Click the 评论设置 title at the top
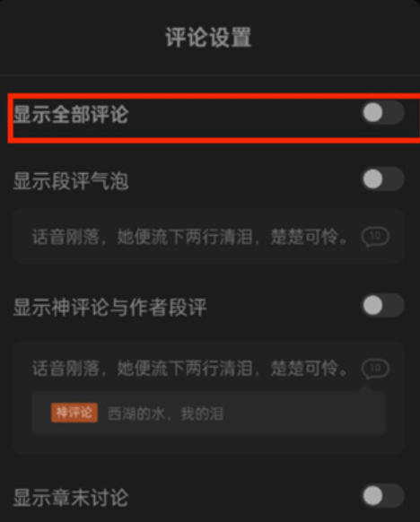The width and height of the screenshot is (420, 522). (208, 37)
